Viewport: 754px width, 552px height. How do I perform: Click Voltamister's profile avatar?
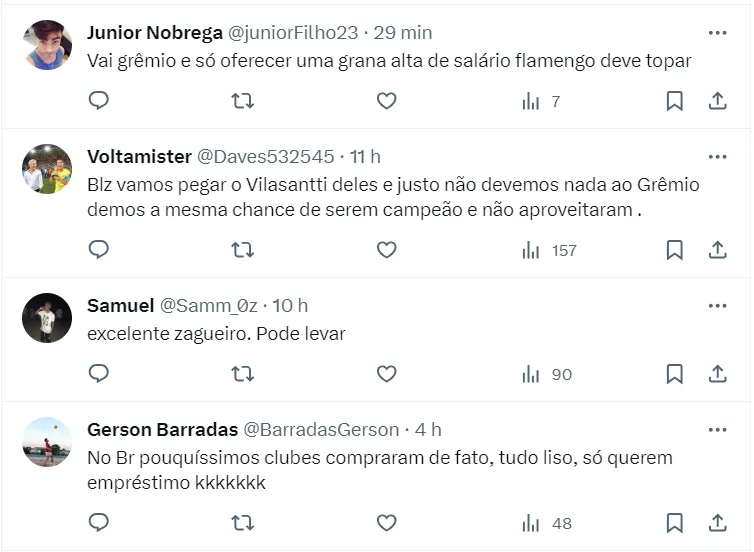click(47, 169)
